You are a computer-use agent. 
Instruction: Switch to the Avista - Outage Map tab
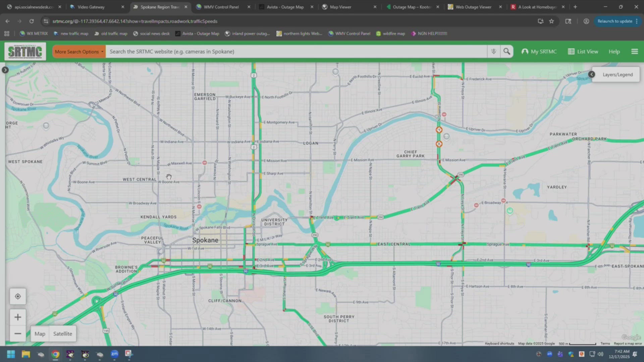coord(285,7)
